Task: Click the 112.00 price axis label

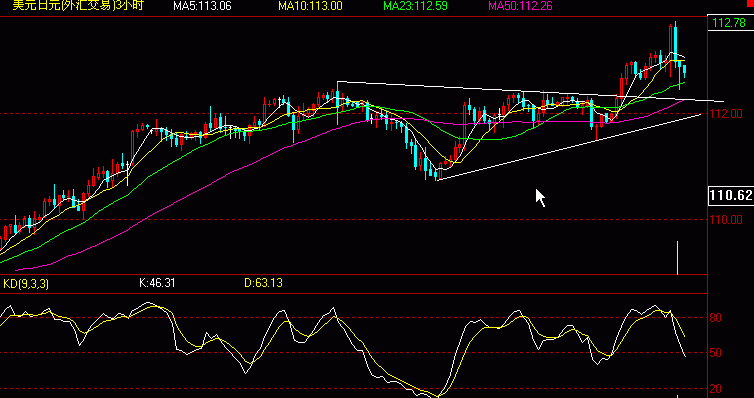Action: click(x=726, y=114)
